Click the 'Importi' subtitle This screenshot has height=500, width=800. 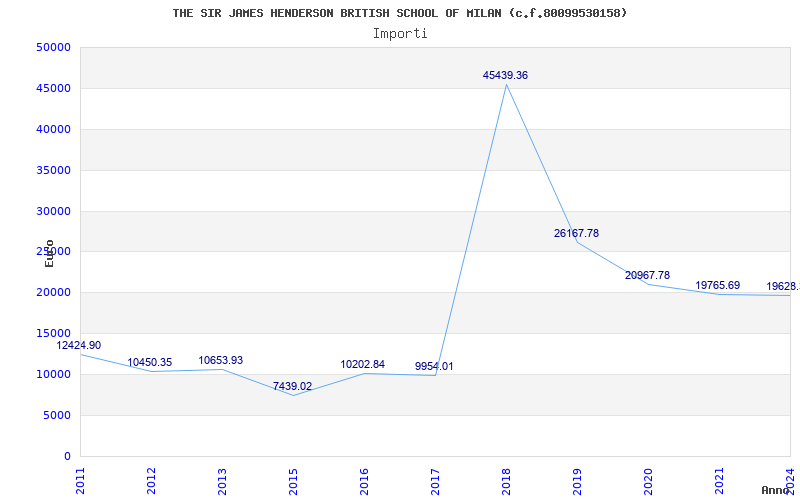[x=400, y=34]
